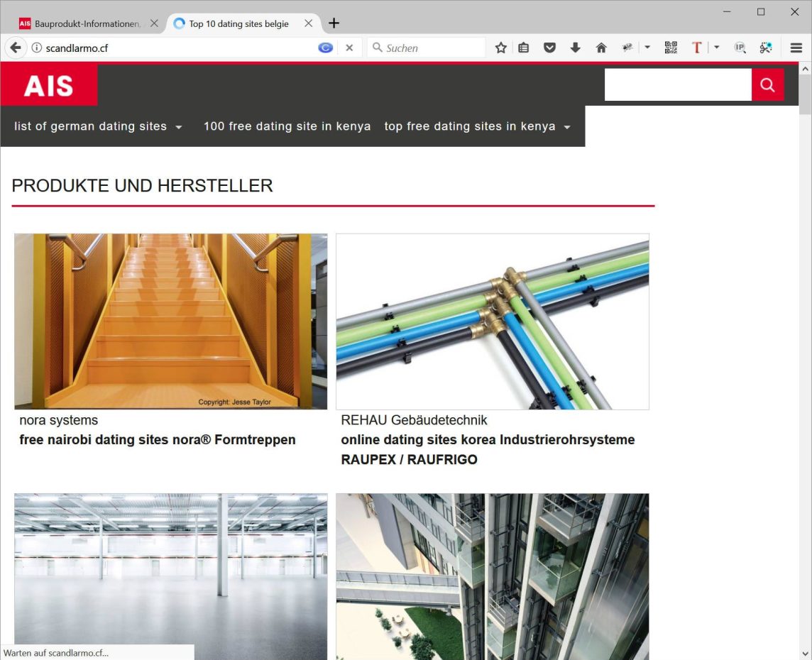The image size is (812, 660).
Task: Open a new browser tab
Action: [334, 23]
